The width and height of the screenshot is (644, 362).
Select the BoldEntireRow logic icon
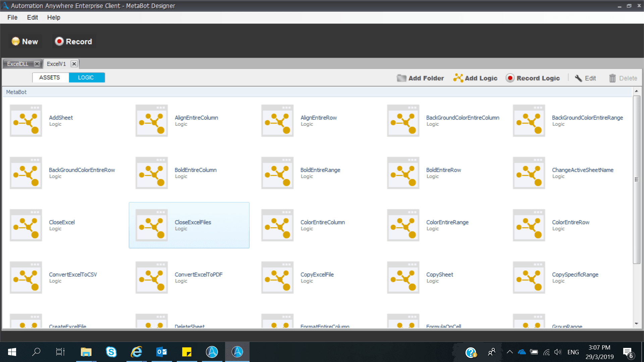(x=403, y=173)
